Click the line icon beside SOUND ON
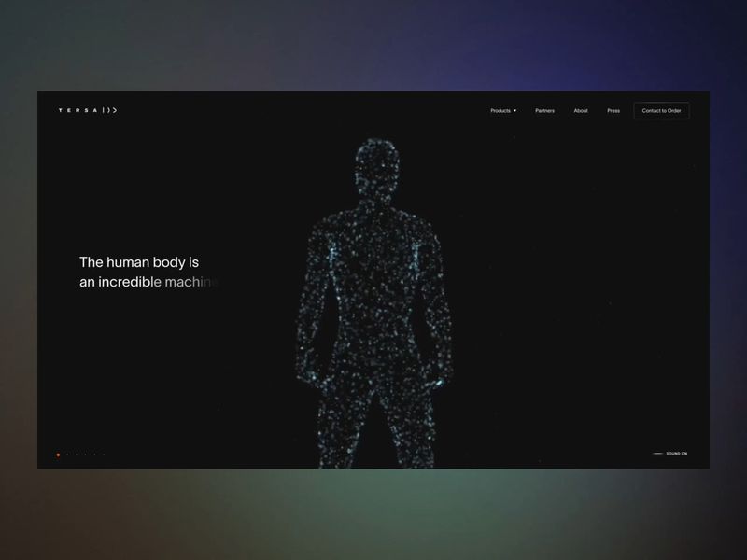This screenshot has height=560, width=747. (x=657, y=454)
